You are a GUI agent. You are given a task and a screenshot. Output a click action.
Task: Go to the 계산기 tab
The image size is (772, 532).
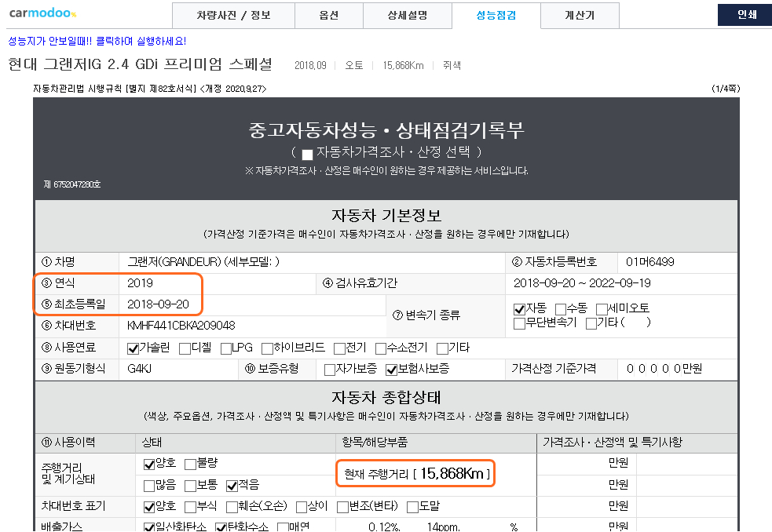580,15
